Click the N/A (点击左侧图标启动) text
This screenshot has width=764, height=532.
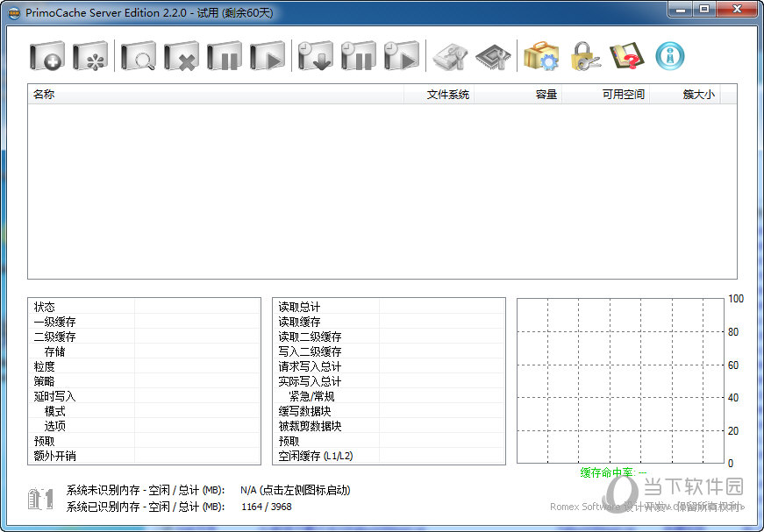[x=296, y=490]
